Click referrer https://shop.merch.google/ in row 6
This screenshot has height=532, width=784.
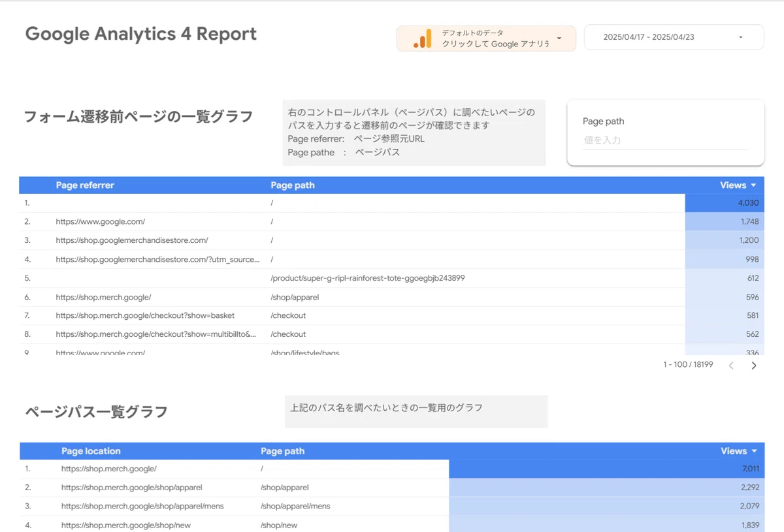(x=103, y=297)
